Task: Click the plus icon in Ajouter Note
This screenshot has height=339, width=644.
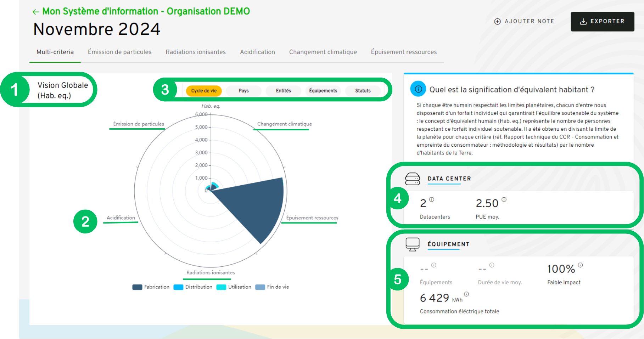Action: 497,21
